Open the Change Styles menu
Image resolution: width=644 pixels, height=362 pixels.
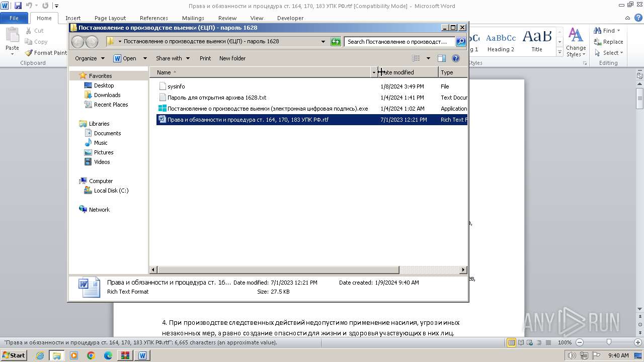point(576,42)
